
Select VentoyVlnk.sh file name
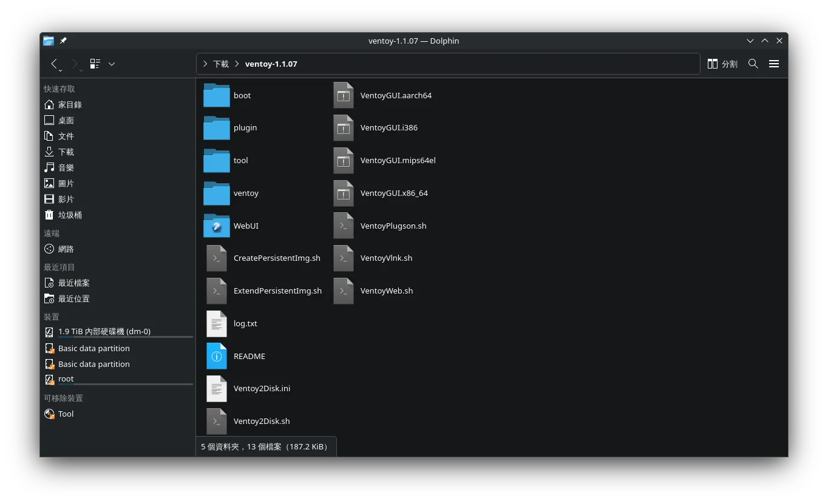coord(386,258)
